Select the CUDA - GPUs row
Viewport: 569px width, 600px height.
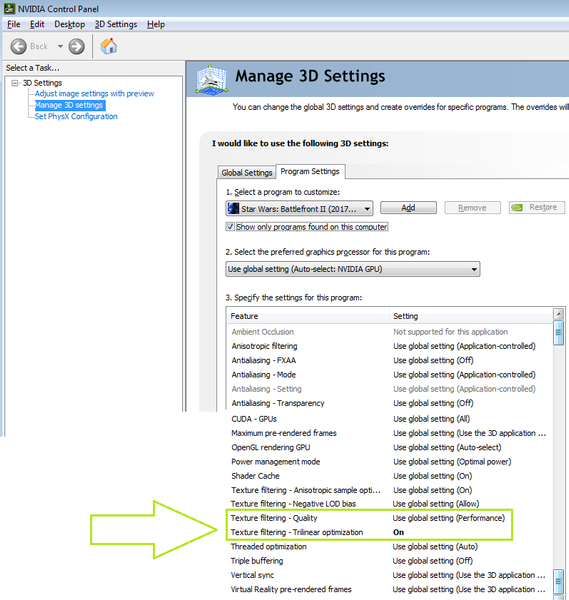389,419
